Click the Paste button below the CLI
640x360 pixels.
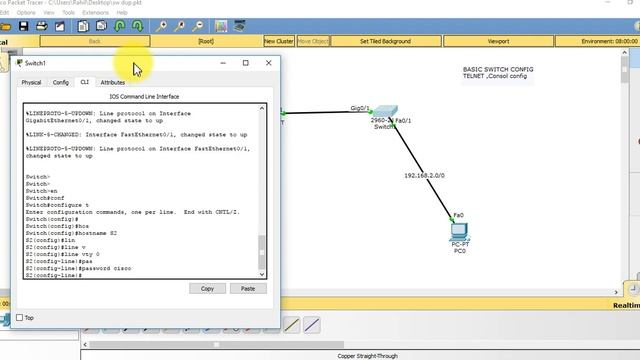[x=248, y=289]
